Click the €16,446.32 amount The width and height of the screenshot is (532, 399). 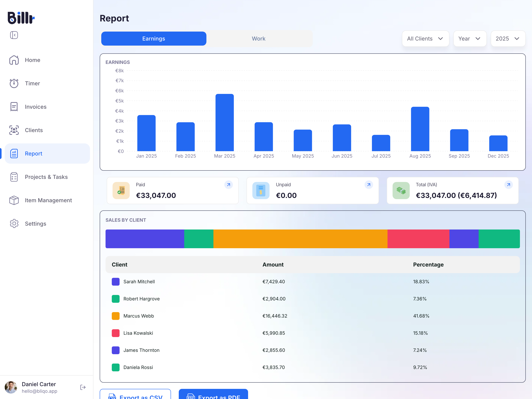point(275,316)
